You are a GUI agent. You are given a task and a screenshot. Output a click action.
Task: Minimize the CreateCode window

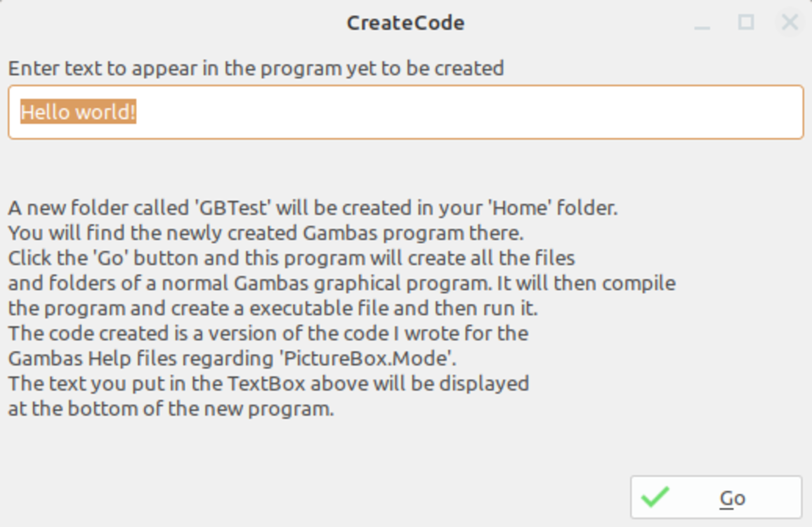[702, 24]
